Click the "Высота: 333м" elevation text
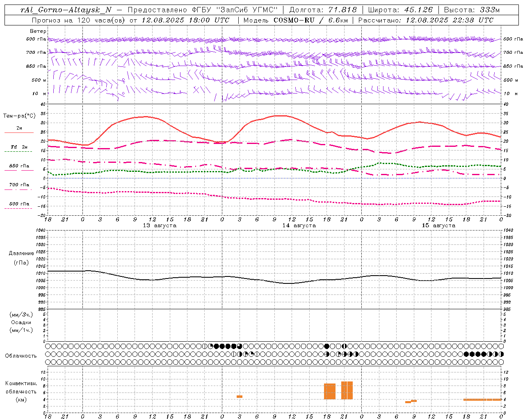525x420 pixels. click(472, 10)
